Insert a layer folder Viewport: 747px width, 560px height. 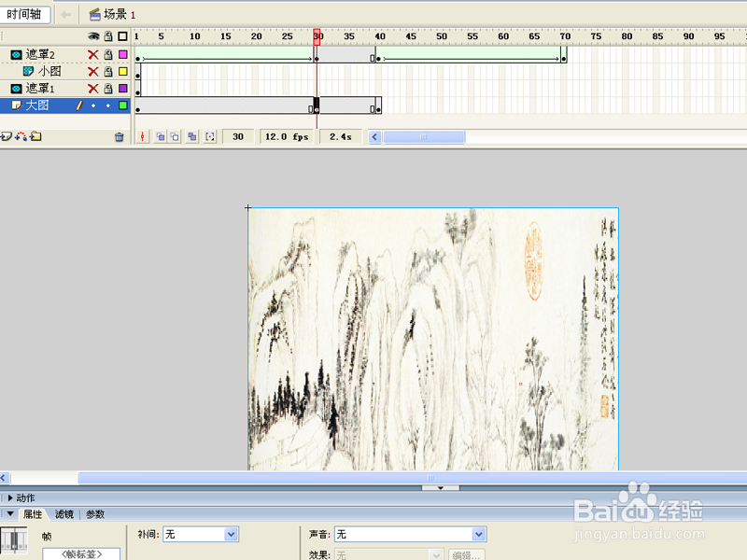[x=35, y=136]
